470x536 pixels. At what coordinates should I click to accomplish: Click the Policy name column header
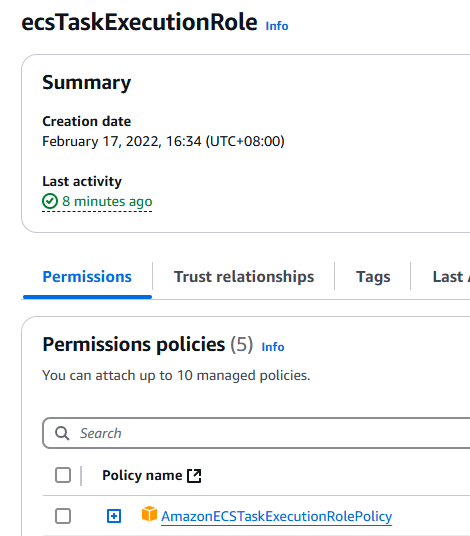(x=142, y=475)
